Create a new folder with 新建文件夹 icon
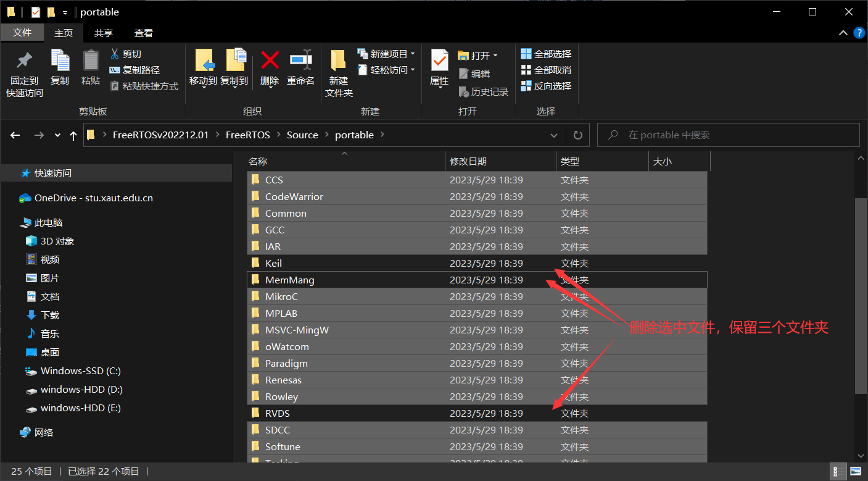 (338, 61)
